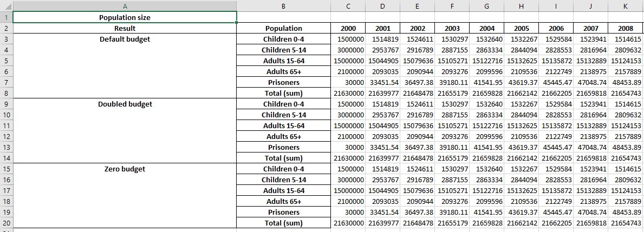Select column F header

[452, 6]
